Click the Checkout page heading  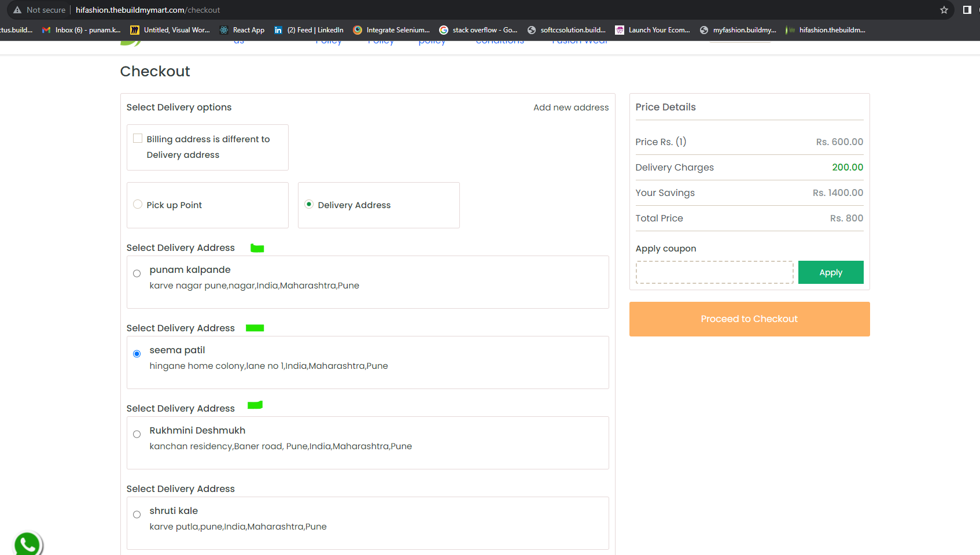click(155, 71)
